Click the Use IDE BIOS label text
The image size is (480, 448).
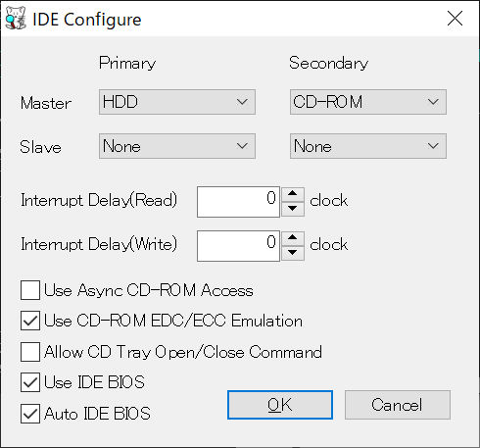pyautogui.click(x=94, y=382)
